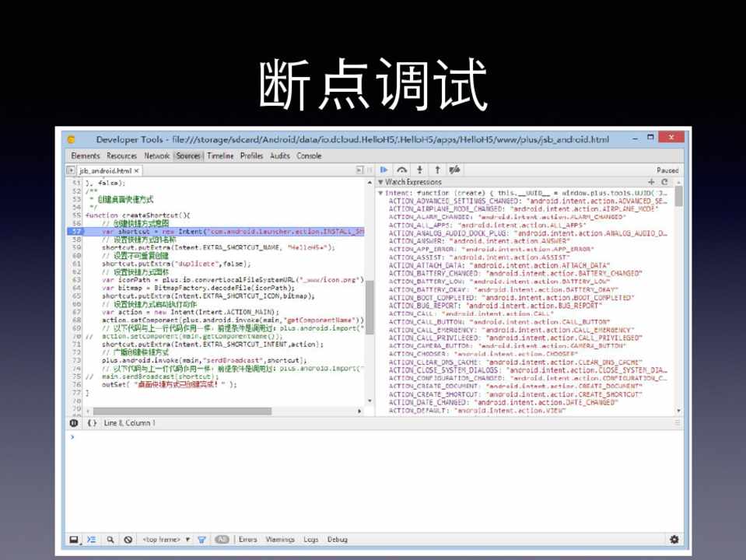Screen dimensions: 746x560
Task: Toggle pause on exceptions button
Action: [x=74, y=423]
